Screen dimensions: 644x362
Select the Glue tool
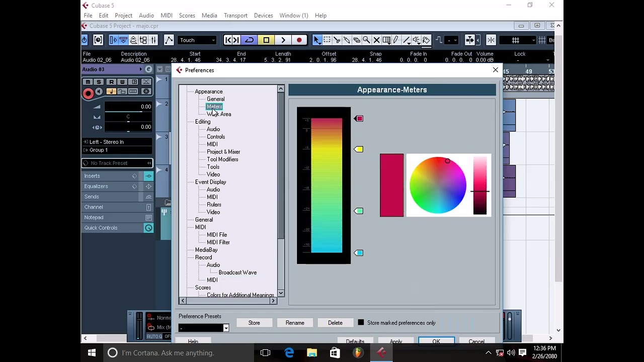(x=347, y=40)
